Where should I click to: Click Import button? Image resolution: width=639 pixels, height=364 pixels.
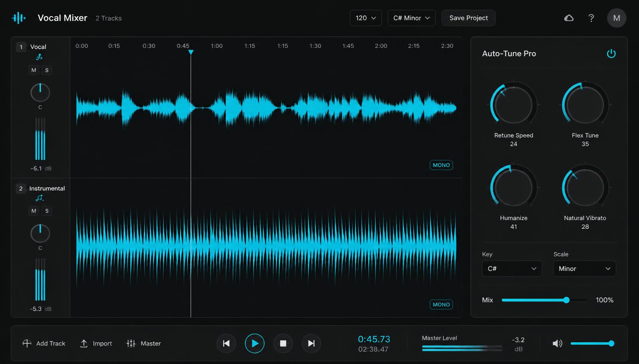96,343
